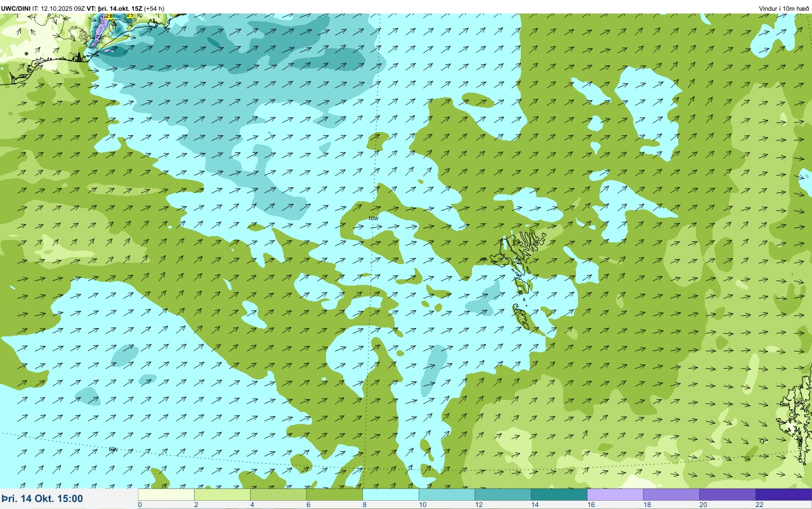Choose the 12–14 m/s teal legend swatch

tap(503, 494)
